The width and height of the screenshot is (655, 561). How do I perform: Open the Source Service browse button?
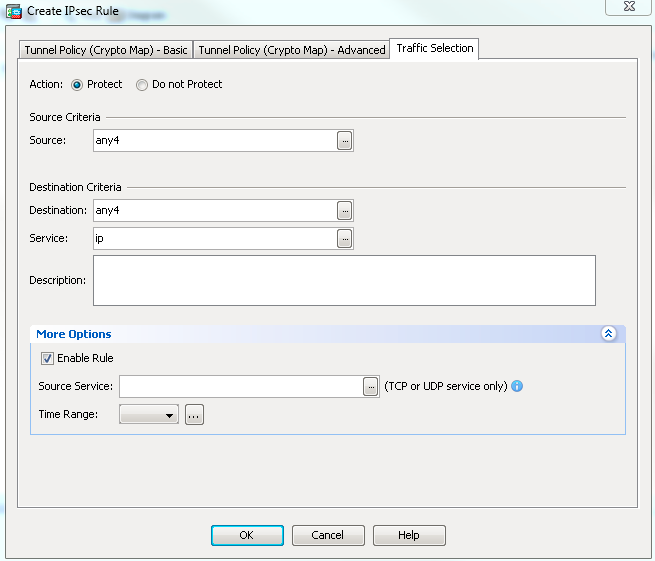pos(371,386)
